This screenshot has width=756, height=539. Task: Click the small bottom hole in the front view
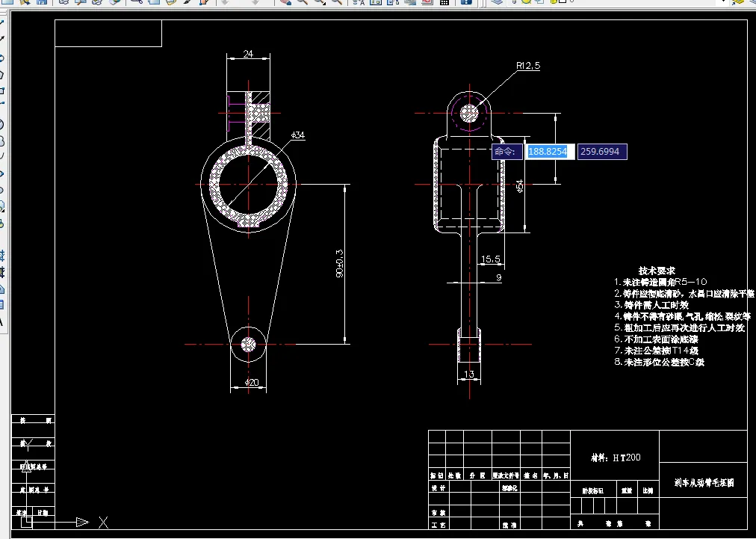(x=248, y=344)
